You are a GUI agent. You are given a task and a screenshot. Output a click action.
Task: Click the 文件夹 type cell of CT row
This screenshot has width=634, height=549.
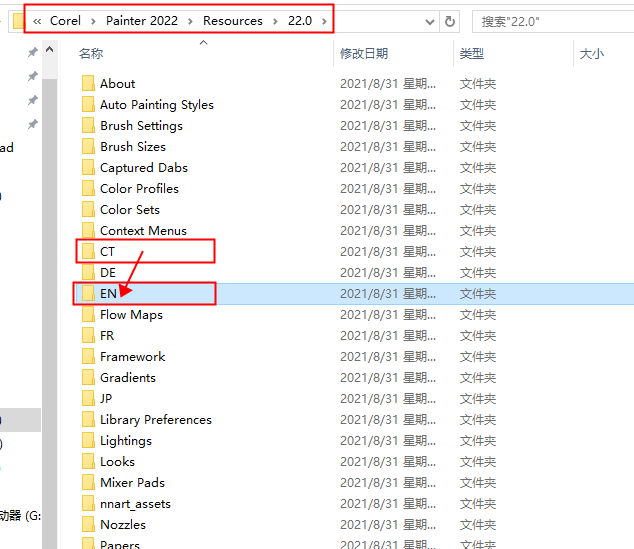click(478, 251)
